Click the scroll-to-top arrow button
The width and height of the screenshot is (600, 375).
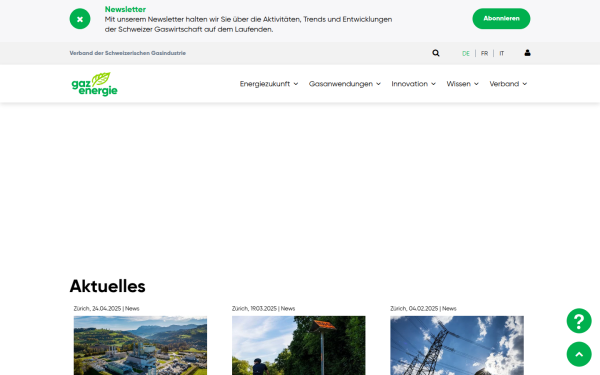pos(579,354)
